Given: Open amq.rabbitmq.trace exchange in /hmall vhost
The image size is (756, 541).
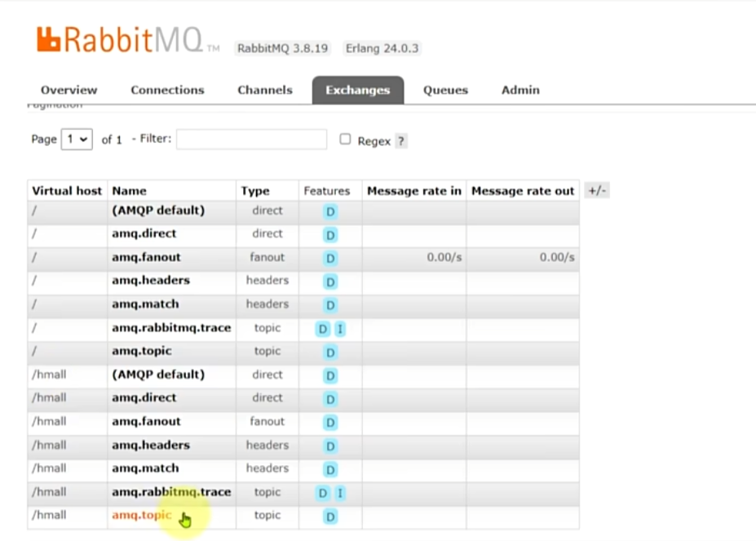Looking at the screenshot, I should coord(171,492).
